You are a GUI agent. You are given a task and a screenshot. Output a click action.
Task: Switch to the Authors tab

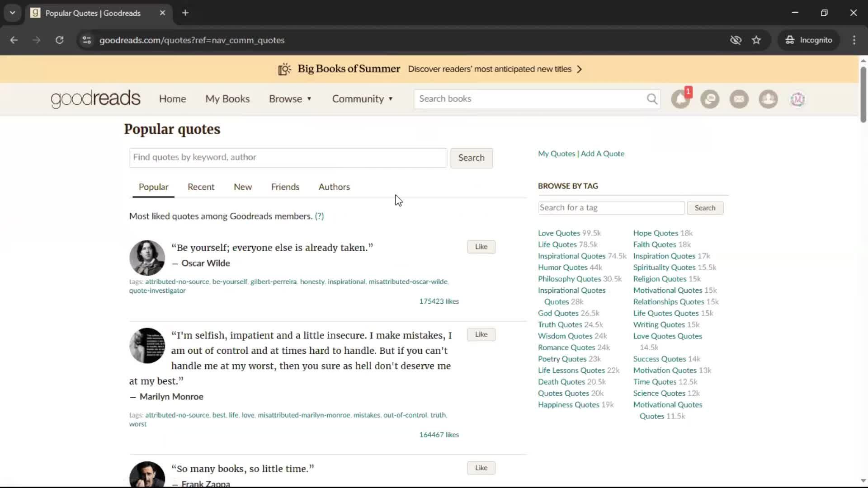tap(334, 187)
